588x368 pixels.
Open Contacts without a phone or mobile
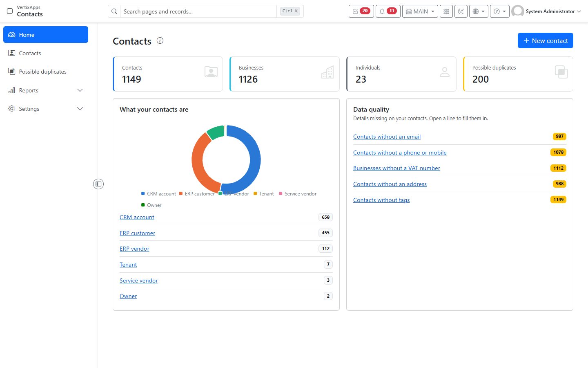tap(400, 153)
